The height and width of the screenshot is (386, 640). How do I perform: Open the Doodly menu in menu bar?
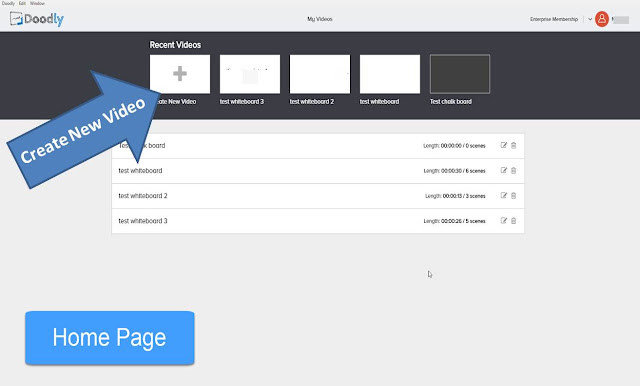[8, 3]
